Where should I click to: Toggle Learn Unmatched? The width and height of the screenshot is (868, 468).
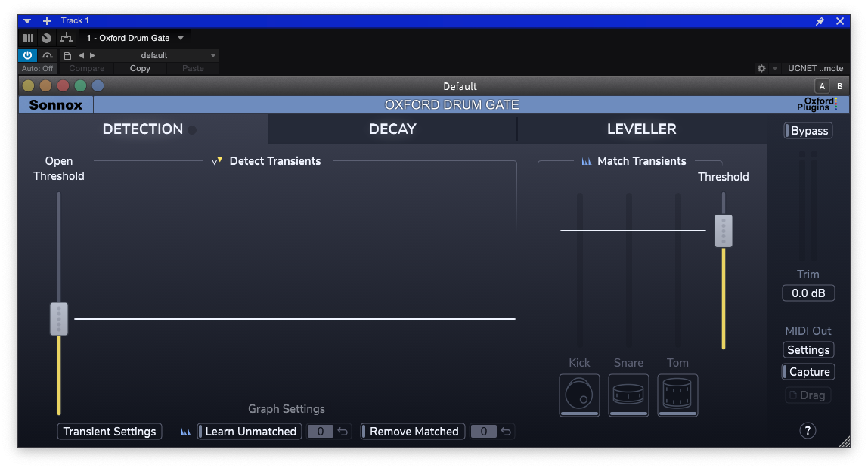click(x=250, y=432)
